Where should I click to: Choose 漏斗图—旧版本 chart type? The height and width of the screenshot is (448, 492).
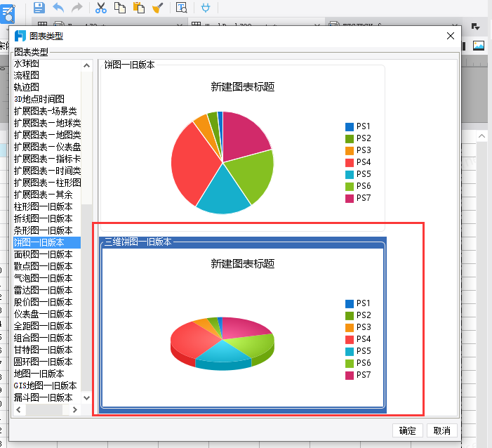[44, 397]
